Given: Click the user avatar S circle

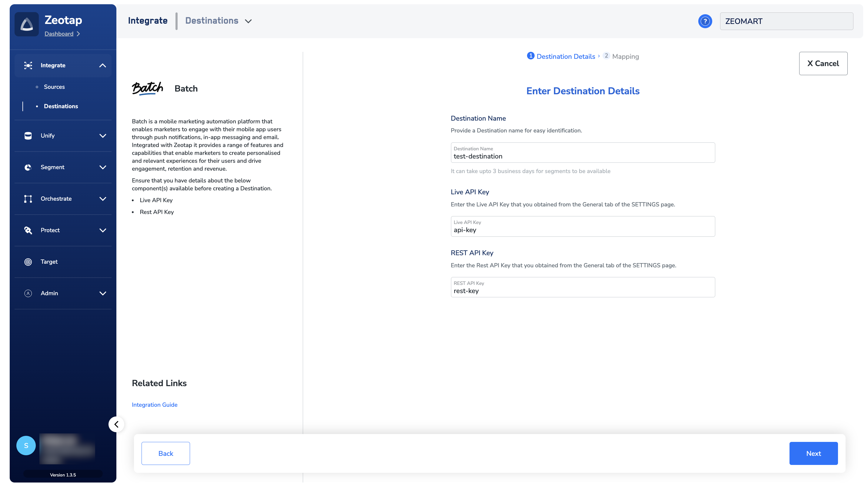Looking at the screenshot, I should click(x=26, y=446).
